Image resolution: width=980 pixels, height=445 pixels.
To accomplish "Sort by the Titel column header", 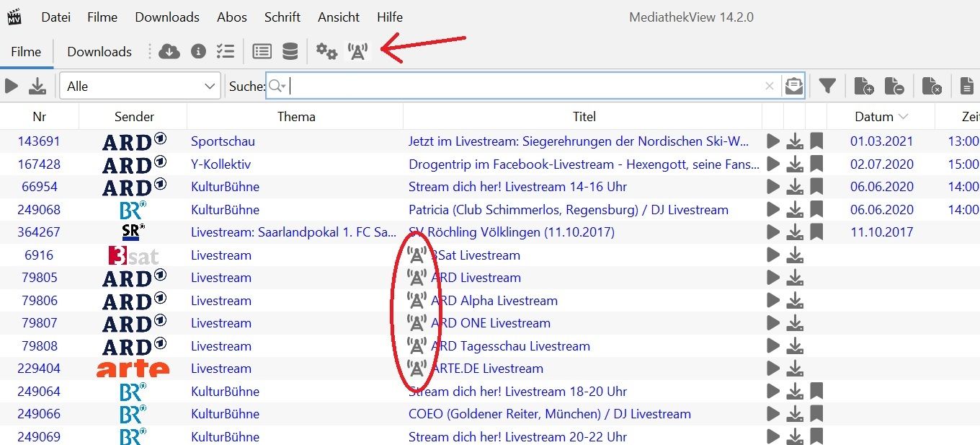I will pyautogui.click(x=584, y=117).
